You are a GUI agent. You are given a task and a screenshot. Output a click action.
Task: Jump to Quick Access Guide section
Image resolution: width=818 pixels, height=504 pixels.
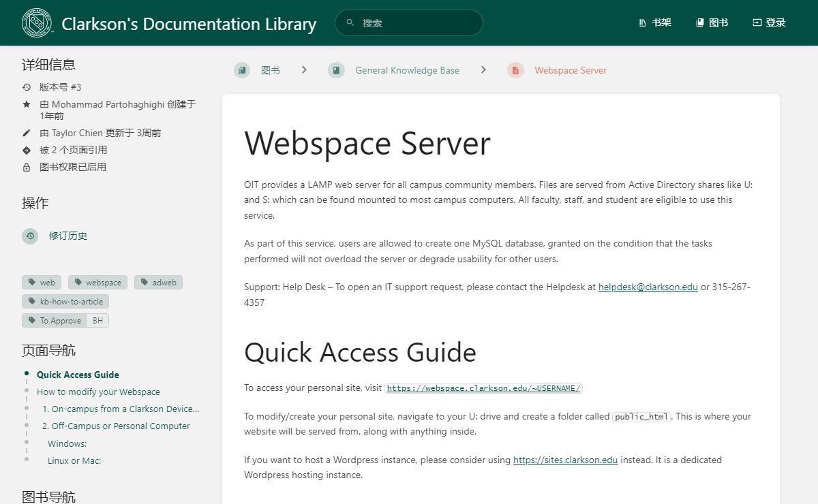pyautogui.click(x=78, y=375)
